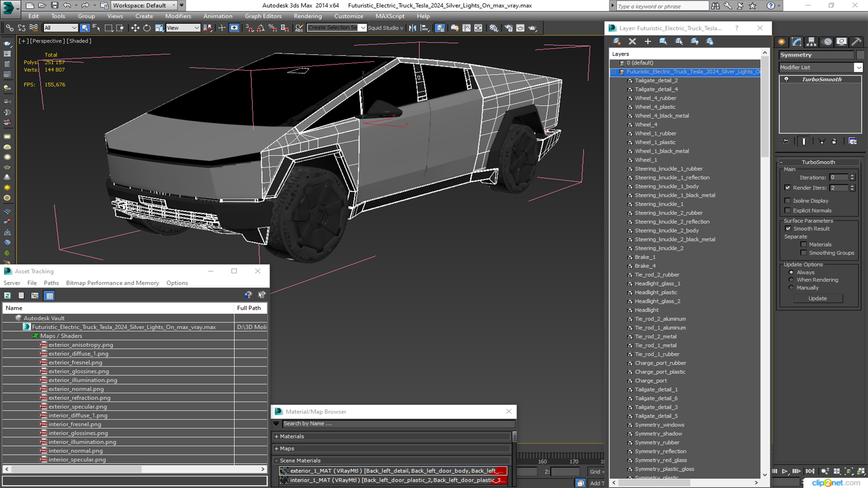
Task: Toggle the 3D Snaps icon
Action: [x=250, y=28]
